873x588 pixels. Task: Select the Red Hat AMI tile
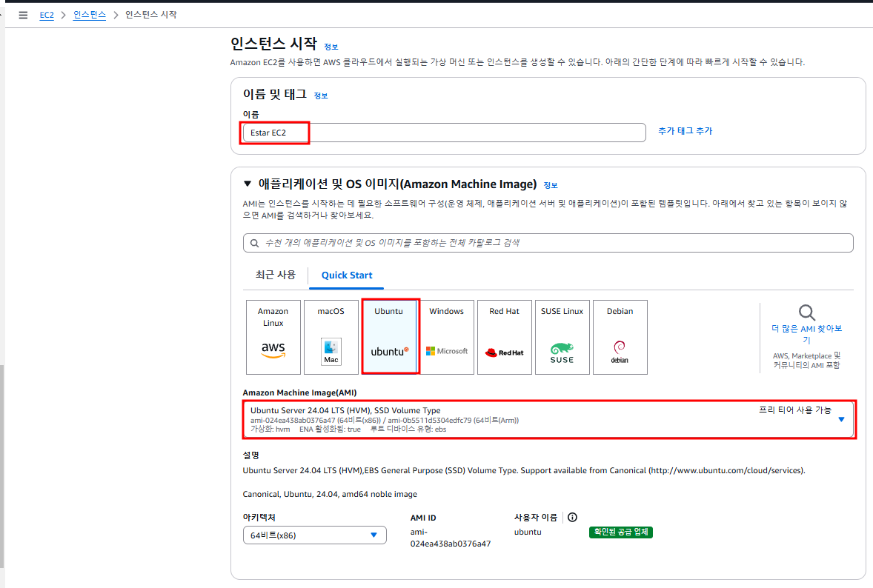click(505, 337)
